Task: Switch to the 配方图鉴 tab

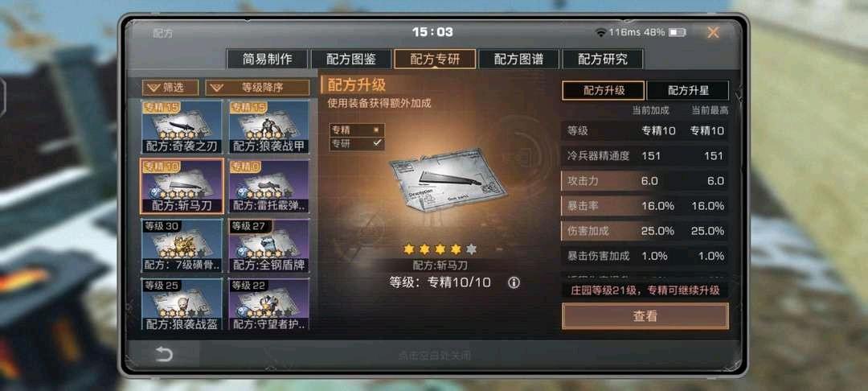Action: 351,60
